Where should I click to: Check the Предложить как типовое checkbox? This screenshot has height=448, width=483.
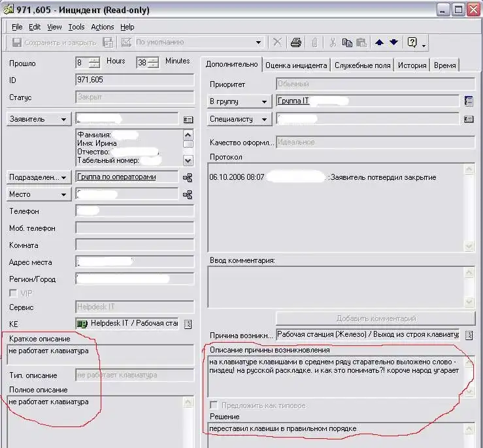pyautogui.click(x=214, y=405)
